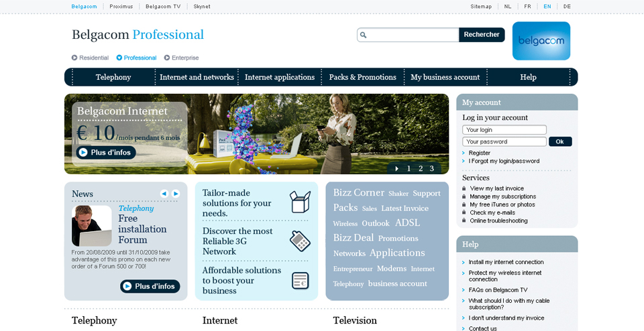The image size is (644, 331).
Task: Click the Bizz Corner tag
Action: point(358,192)
